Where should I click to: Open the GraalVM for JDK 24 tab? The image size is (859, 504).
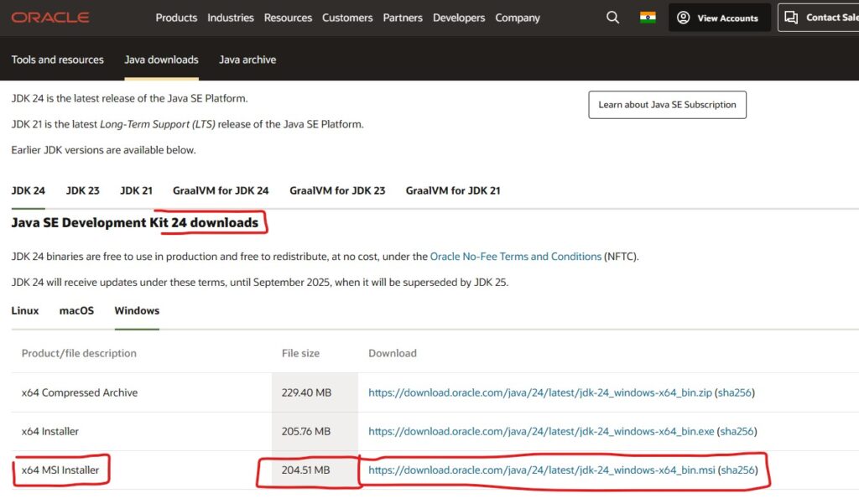(221, 190)
